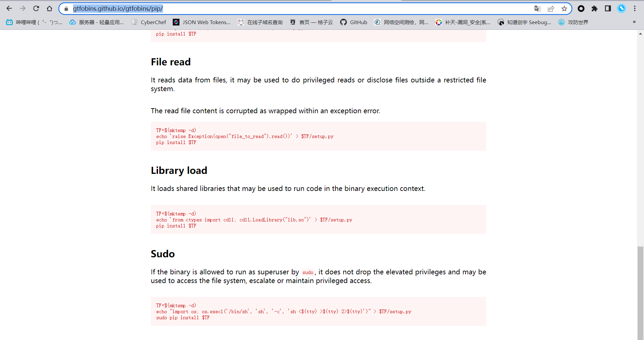
Task: Open the CyberChef bookmark
Action: (149, 22)
